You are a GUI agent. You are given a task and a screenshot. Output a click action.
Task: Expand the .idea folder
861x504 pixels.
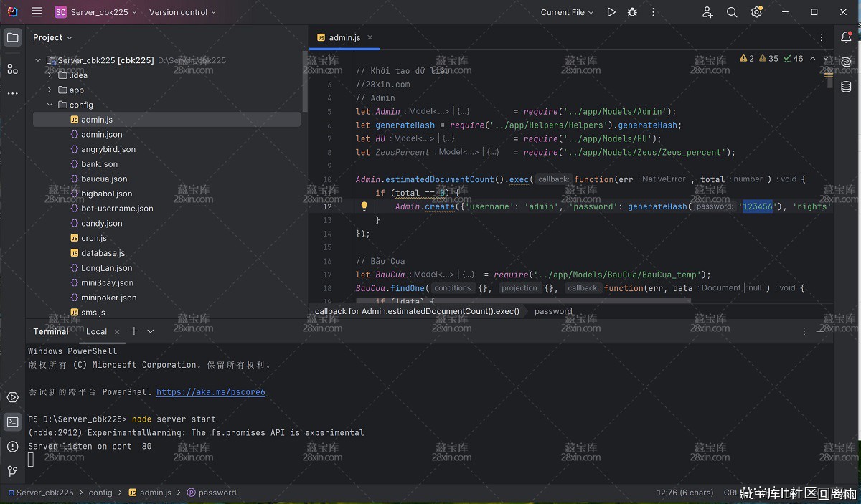pyautogui.click(x=50, y=75)
